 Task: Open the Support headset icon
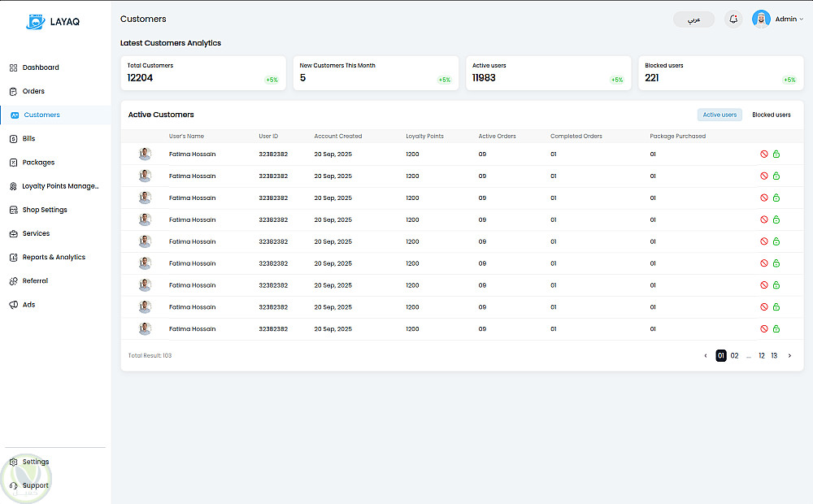coord(14,486)
